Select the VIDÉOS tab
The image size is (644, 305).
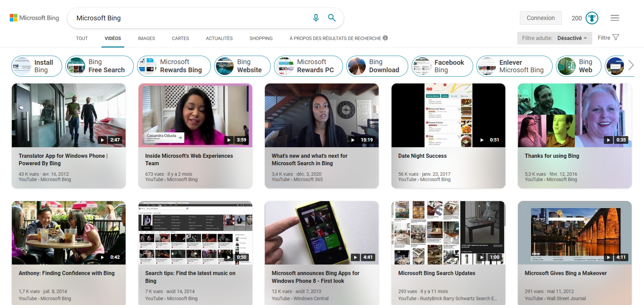pyautogui.click(x=113, y=38)
